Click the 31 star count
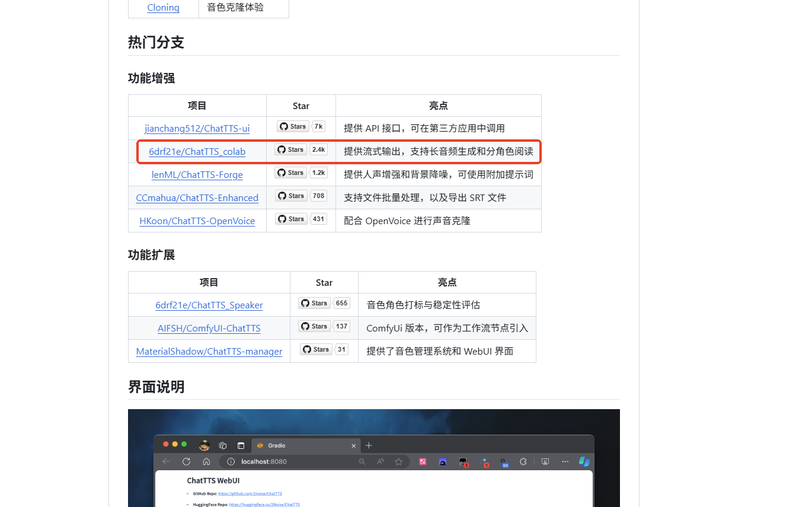This screenshot has width=812, height=507. [x=341, y=349]
